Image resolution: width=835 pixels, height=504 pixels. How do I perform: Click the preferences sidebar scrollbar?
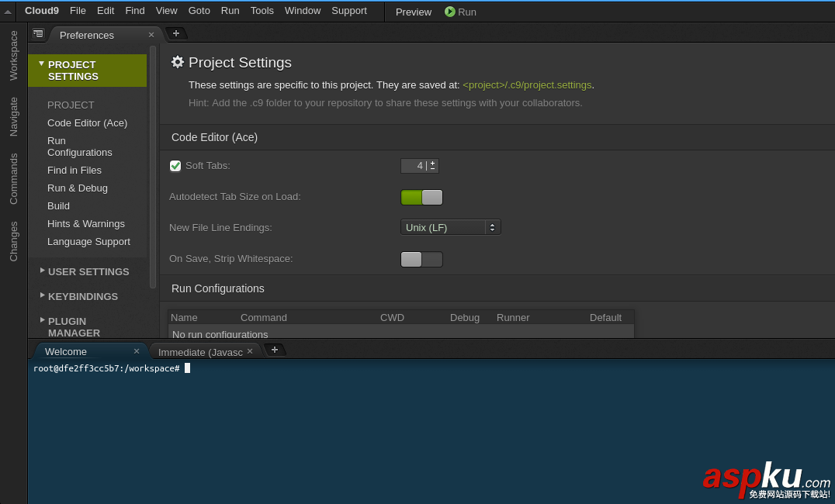pos(153,167)
